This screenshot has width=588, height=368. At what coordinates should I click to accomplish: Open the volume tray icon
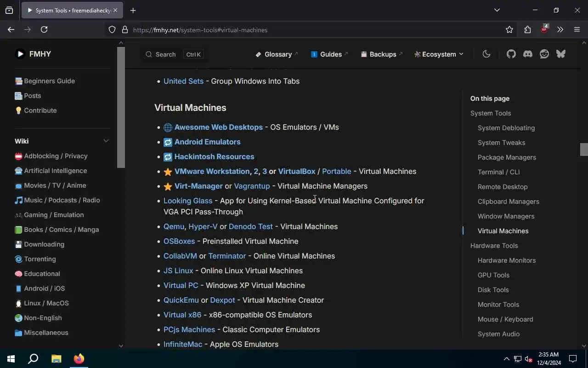click(529, 359)
